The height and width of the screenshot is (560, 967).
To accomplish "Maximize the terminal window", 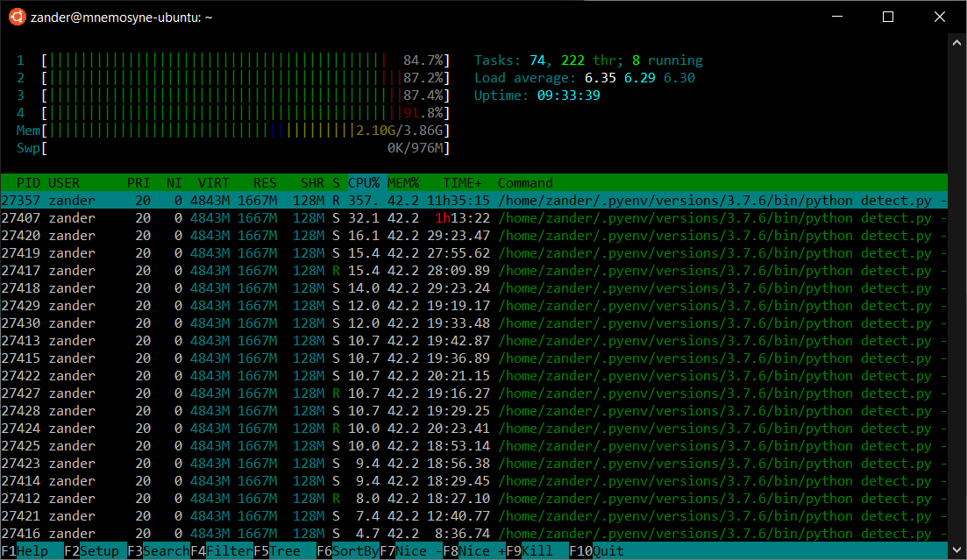I will [887, 17].
